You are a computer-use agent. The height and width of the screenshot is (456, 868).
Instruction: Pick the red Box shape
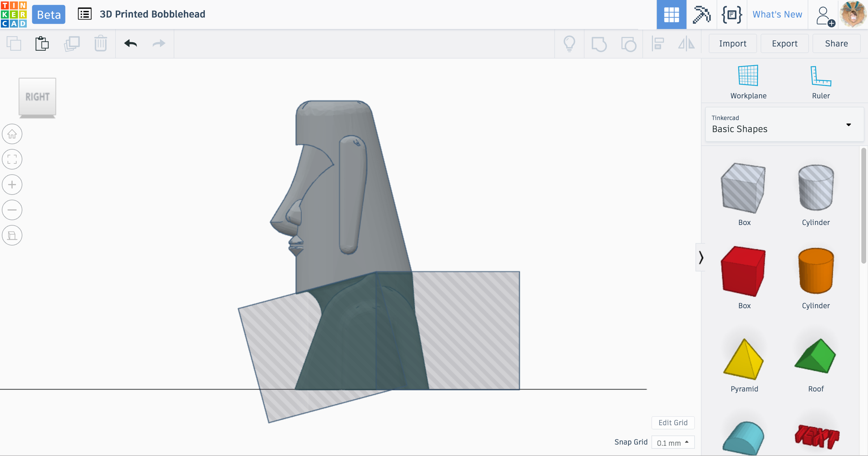(744, 272)
